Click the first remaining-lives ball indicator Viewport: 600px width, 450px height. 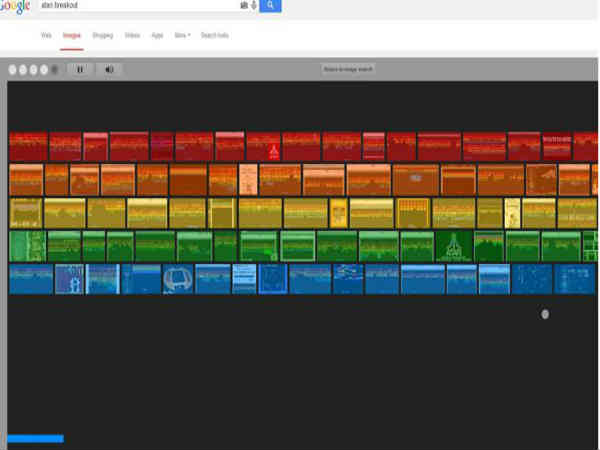(x=13, y=69)
